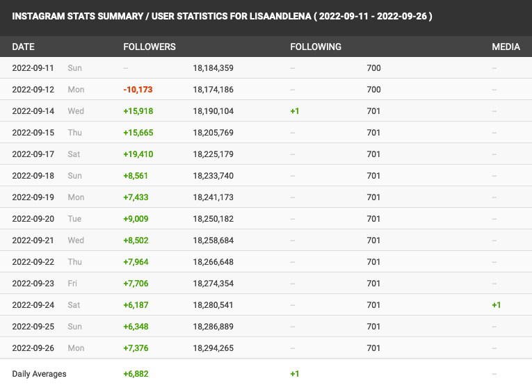
Task: Select date 2022-09-19
Action: (x=33, y=197)
